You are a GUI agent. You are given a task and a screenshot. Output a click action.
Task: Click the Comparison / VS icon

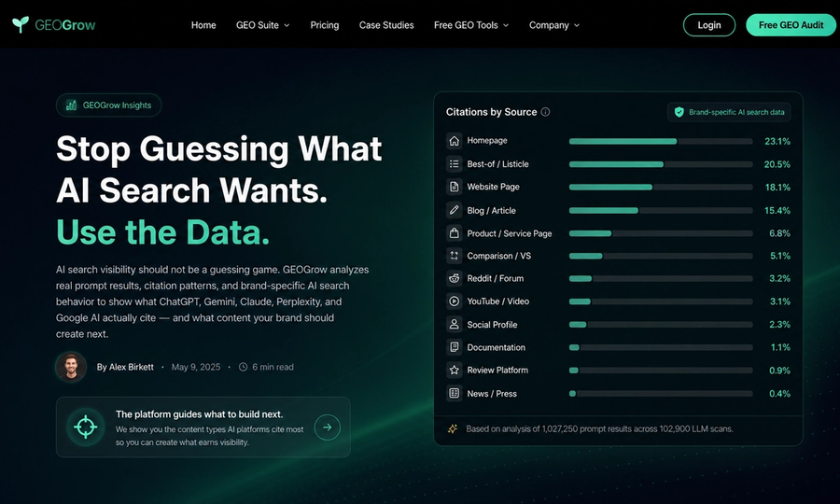coord(454,256)
